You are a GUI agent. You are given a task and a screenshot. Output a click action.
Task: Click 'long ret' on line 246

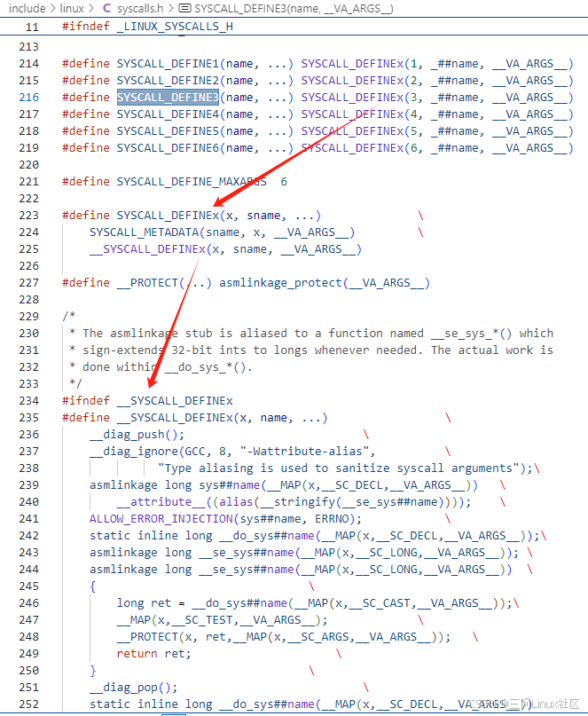[144, 603]
